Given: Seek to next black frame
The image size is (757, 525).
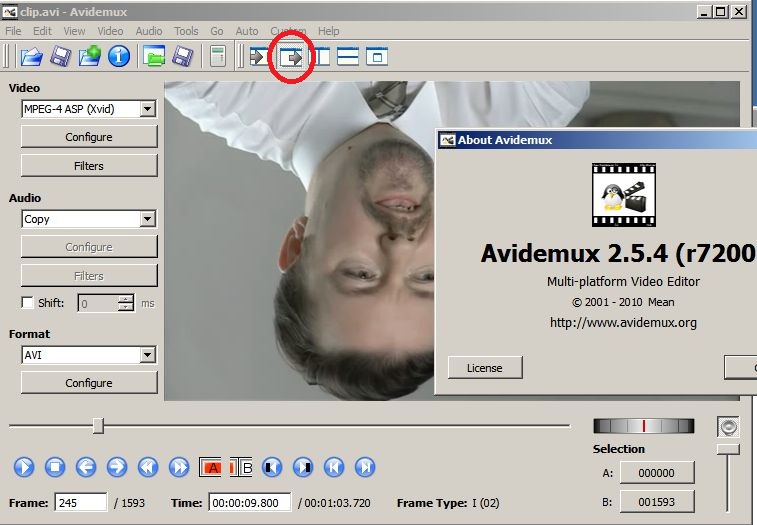Looking at the screenshot, I should (x=303, y=467).
